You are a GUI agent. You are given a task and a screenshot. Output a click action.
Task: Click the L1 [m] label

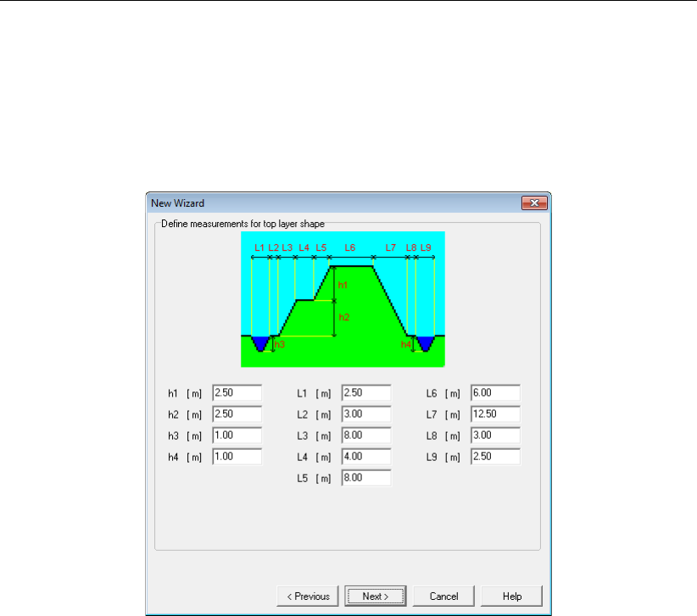coord(314,393)
